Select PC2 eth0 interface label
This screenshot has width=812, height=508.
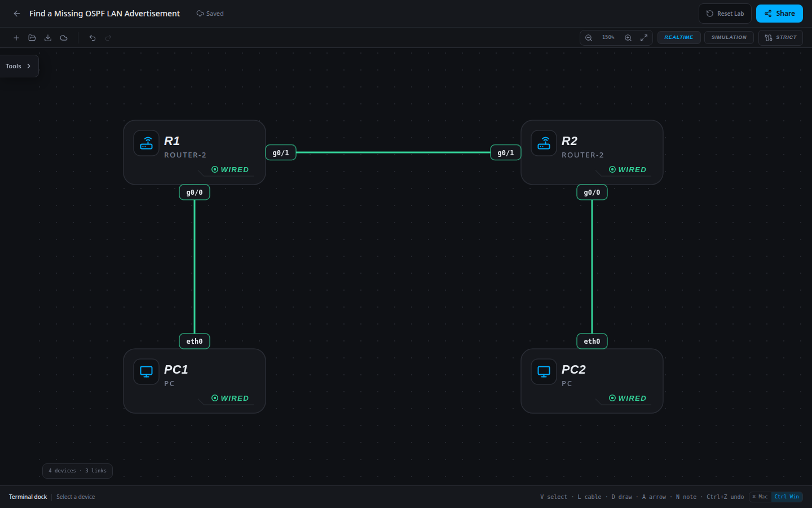point(592,341)
